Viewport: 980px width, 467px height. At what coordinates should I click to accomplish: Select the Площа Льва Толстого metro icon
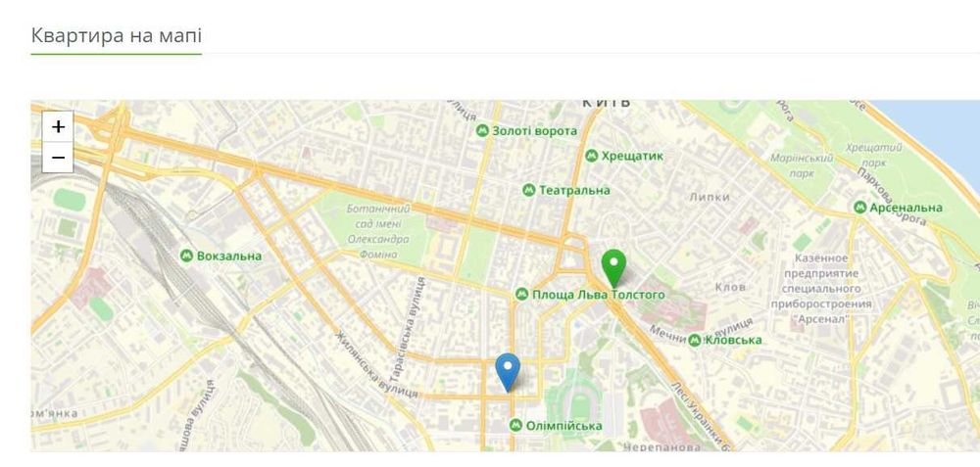pos(522,294)
